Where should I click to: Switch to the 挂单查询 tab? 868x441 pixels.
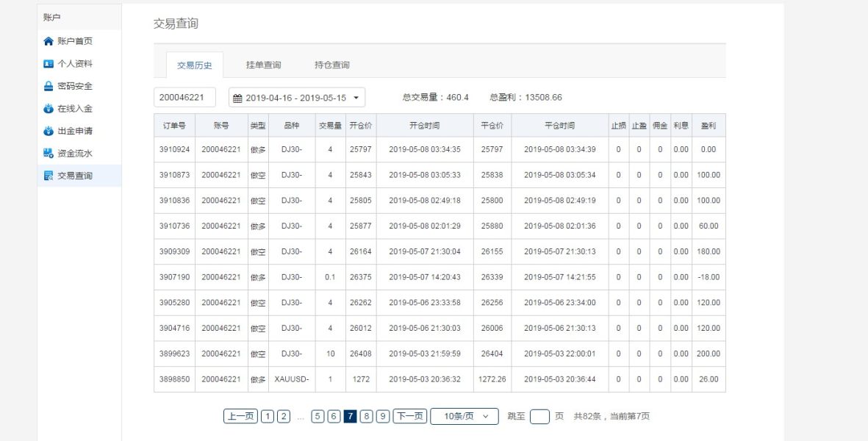(x=263, y=65)
